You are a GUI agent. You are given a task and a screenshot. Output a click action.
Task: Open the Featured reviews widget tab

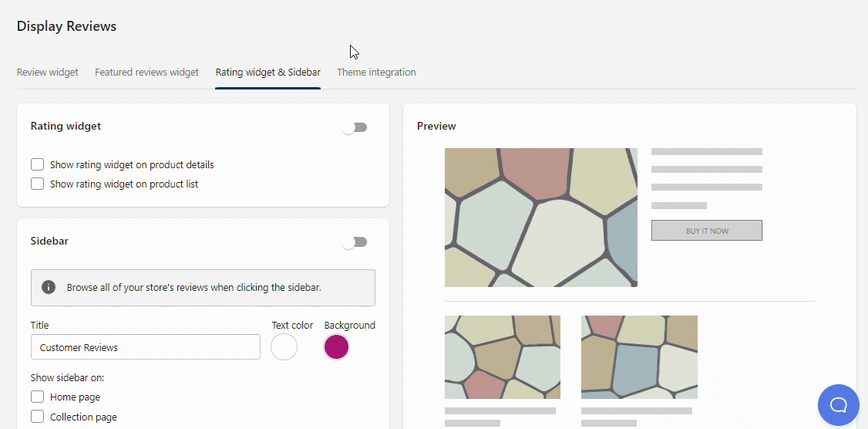coord(146,73)
